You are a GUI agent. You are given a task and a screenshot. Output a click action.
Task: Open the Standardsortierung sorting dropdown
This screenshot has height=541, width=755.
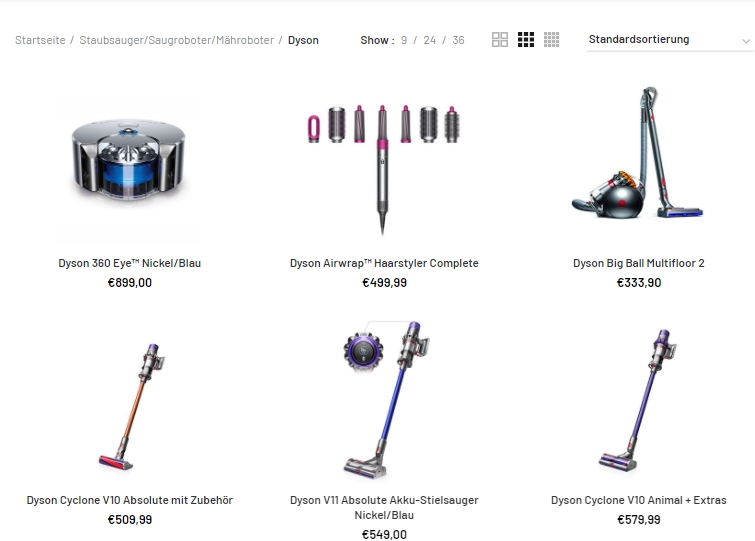point(669,39)
